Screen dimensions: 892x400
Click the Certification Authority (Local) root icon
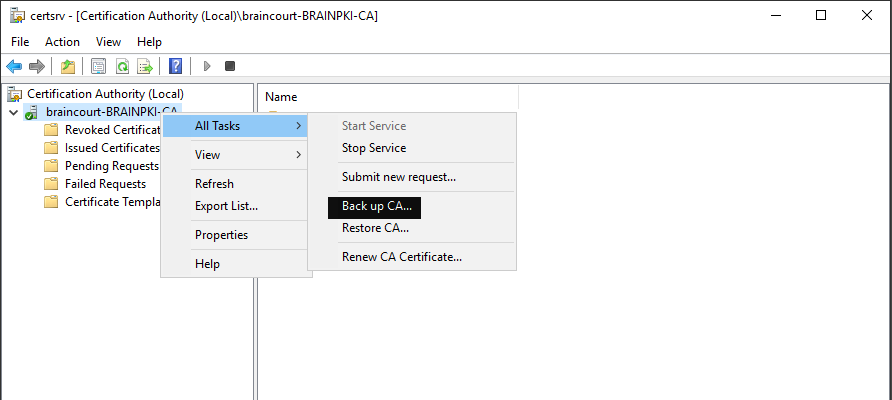click(x=15, y=94)
